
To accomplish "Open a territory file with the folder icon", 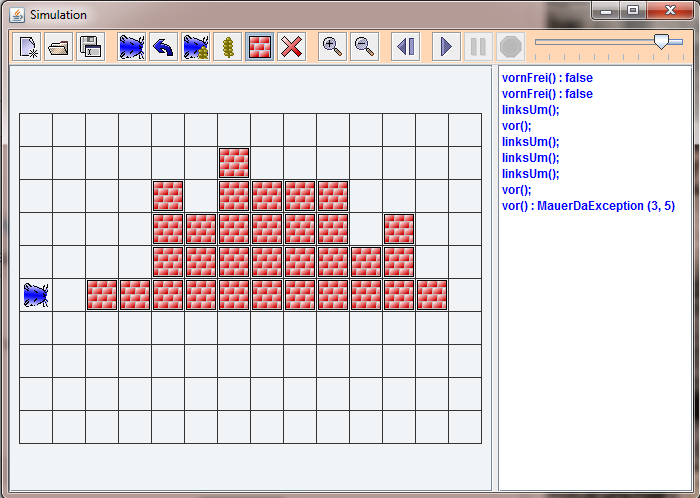I will (58, 46).
